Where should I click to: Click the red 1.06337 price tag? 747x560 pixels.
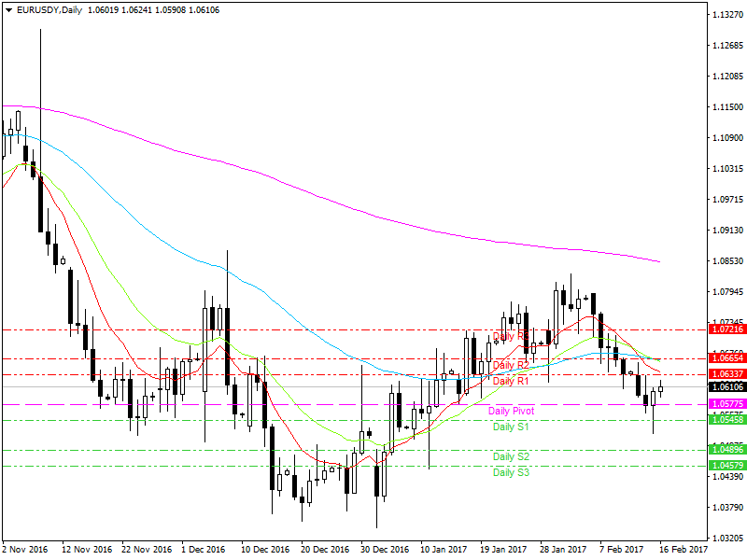point(727,374)
